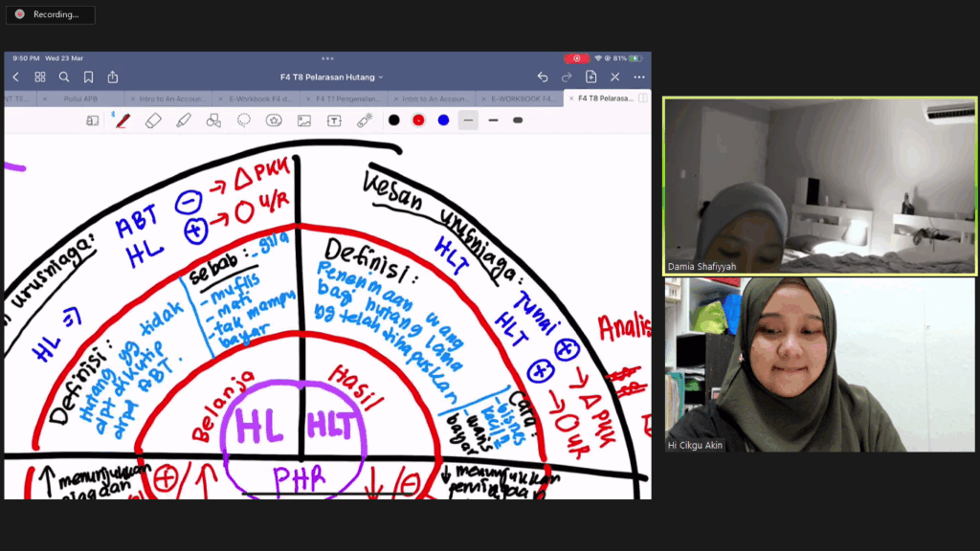Choose the Highlighter tool
The width and height of the screenshot is (980, 551).
[184, 121]
